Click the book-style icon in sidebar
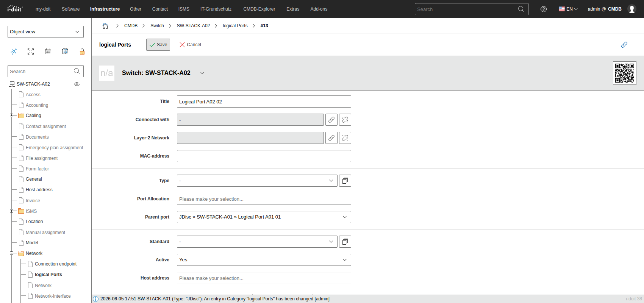The image size is (644, 303). tap(65, 52)
